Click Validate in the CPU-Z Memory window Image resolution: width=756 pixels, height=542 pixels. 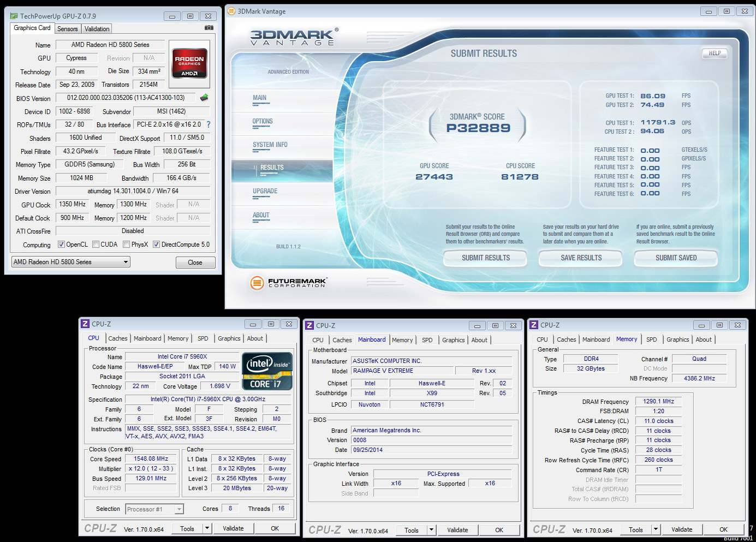pyautogui.click(x=682, y=529)
